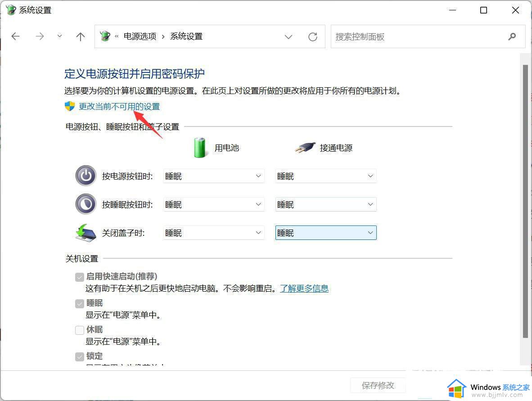Click the vertical scrollbar thumb
The width and height of the screenshot is (532, 401).
click(525, 201)
